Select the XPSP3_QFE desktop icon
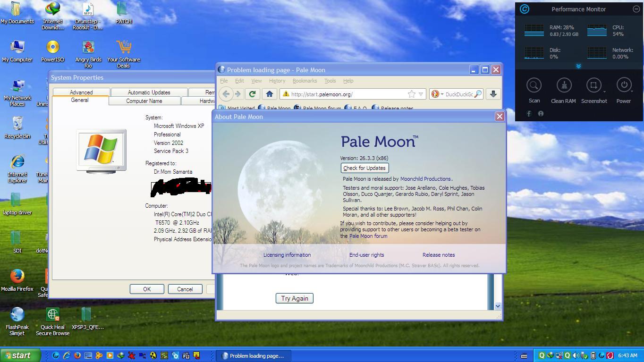The width and height of the screenshot is (644, 362). click(88, 319)
